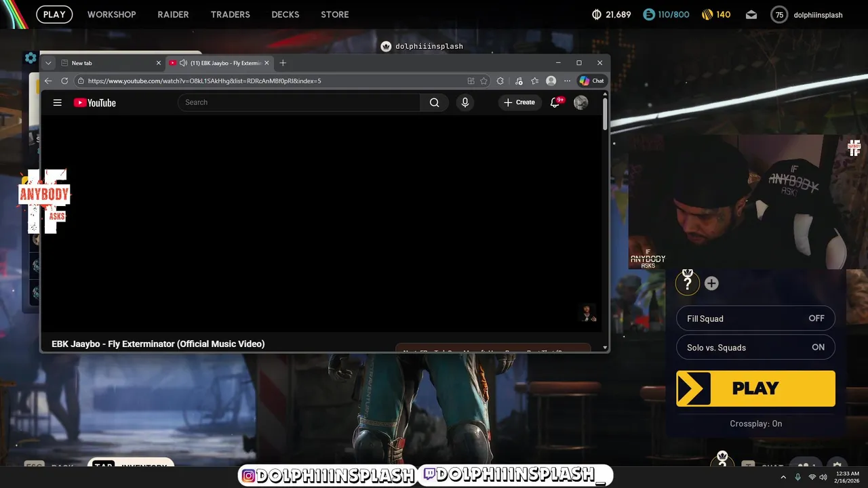The height and width of the screenshot is (488, 868).
Task: Open browser settings and more ellipsis
Action: [x=568, y=81]
